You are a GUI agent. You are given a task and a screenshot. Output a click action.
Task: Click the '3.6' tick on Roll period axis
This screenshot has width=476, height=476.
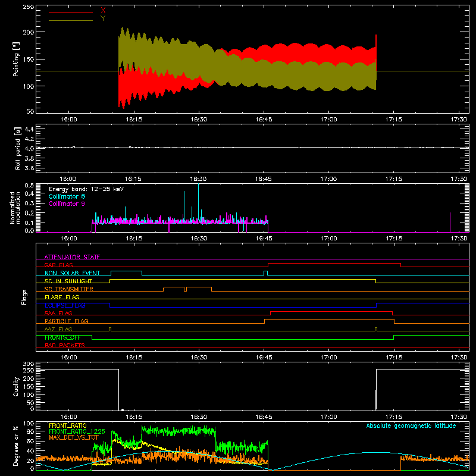(29, 168)
